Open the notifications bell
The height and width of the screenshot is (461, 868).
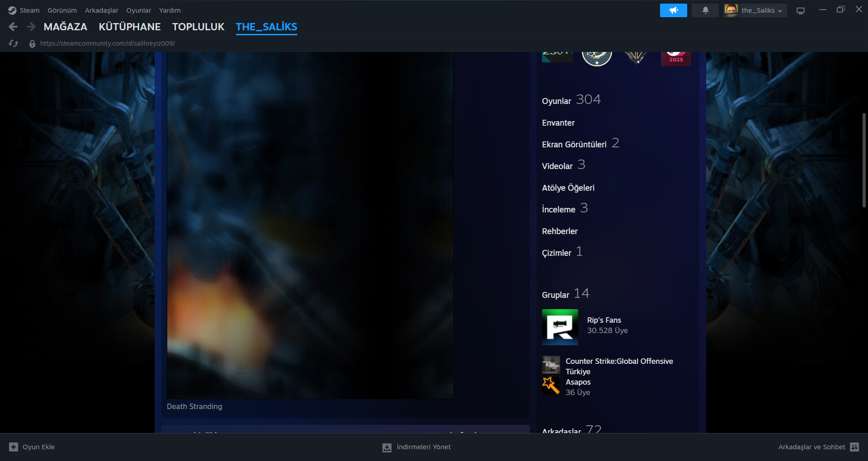click(705, 10)
